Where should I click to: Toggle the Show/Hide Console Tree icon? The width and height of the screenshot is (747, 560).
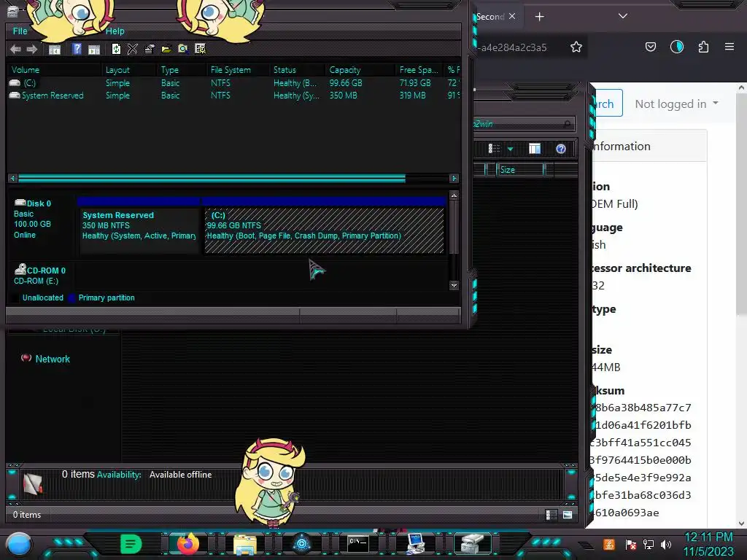point(55,49)
